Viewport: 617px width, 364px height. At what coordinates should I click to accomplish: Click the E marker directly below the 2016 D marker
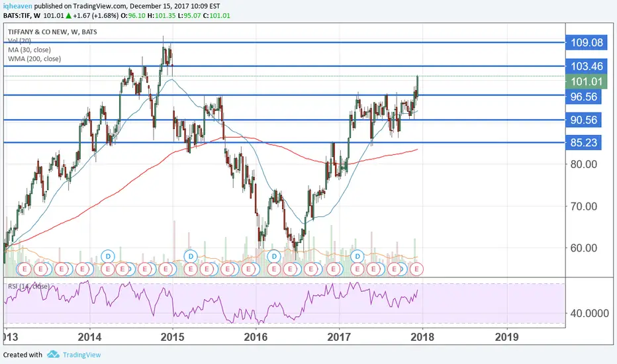[274, 269]
